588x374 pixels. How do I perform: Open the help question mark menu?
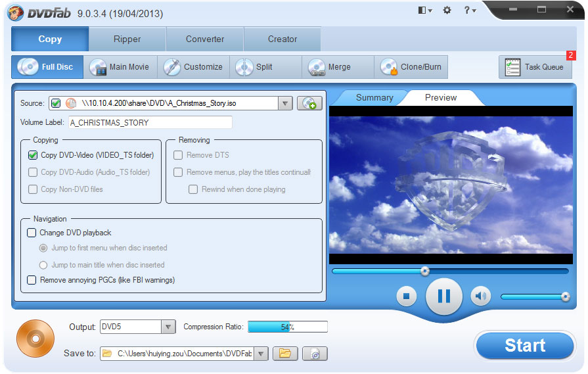(x=470, y=10)
